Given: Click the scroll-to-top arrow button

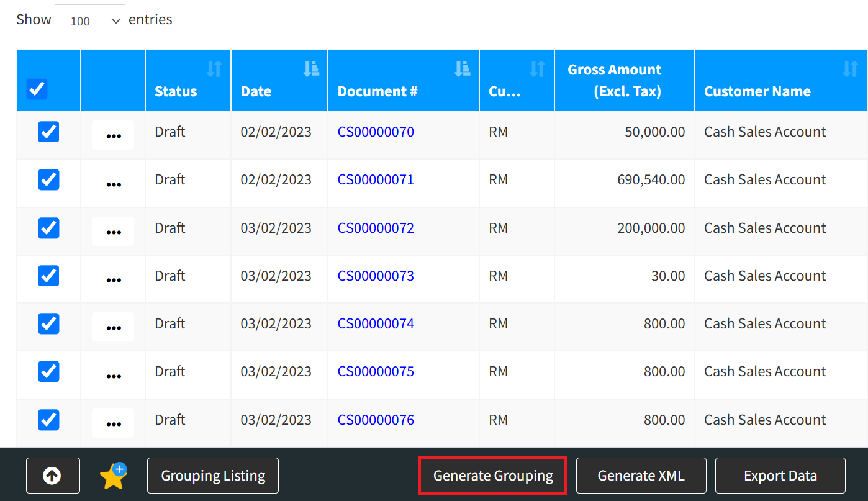Looking at the screenshot, I should (x=53, y=476).
